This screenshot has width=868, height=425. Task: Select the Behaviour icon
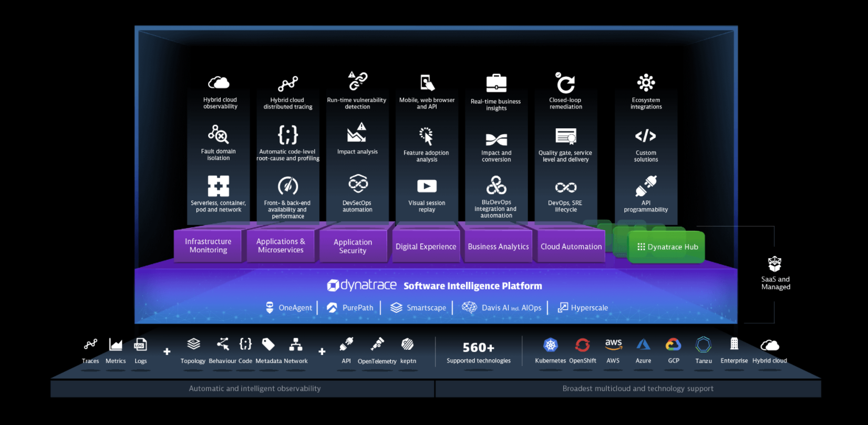(x=223, y=344)
